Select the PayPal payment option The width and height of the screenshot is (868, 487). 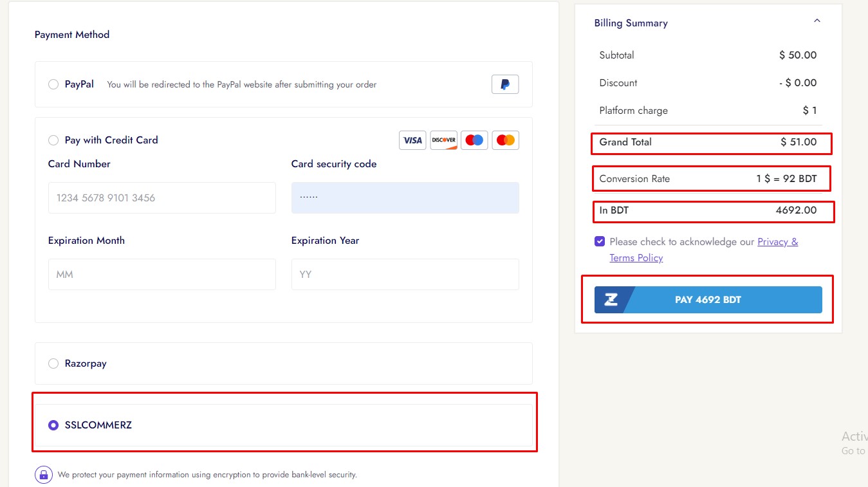[53, 84]
